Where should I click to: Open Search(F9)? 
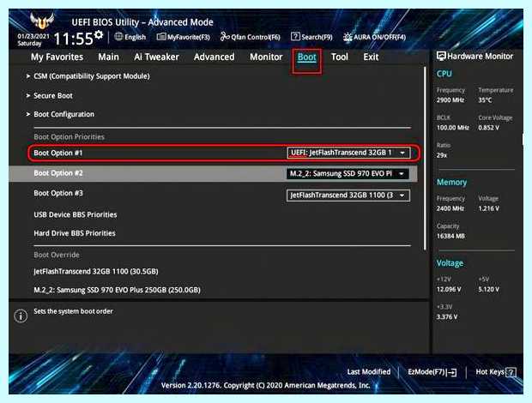311,37
